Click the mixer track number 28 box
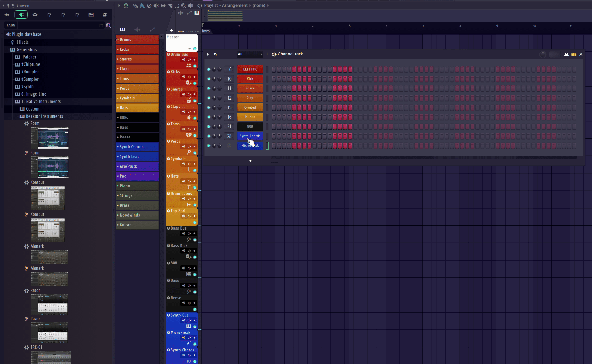The image size is (592, 364). 229,136
